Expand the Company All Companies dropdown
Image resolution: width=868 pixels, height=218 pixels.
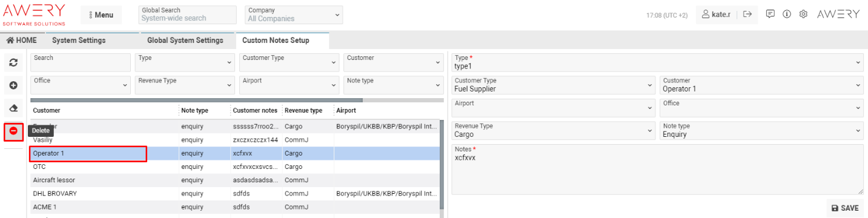tap(294, 15)
